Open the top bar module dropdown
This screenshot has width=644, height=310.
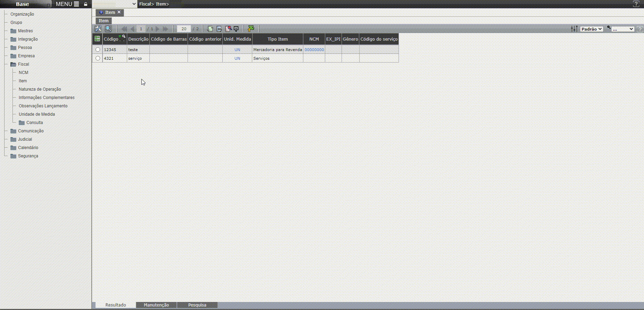115,4
